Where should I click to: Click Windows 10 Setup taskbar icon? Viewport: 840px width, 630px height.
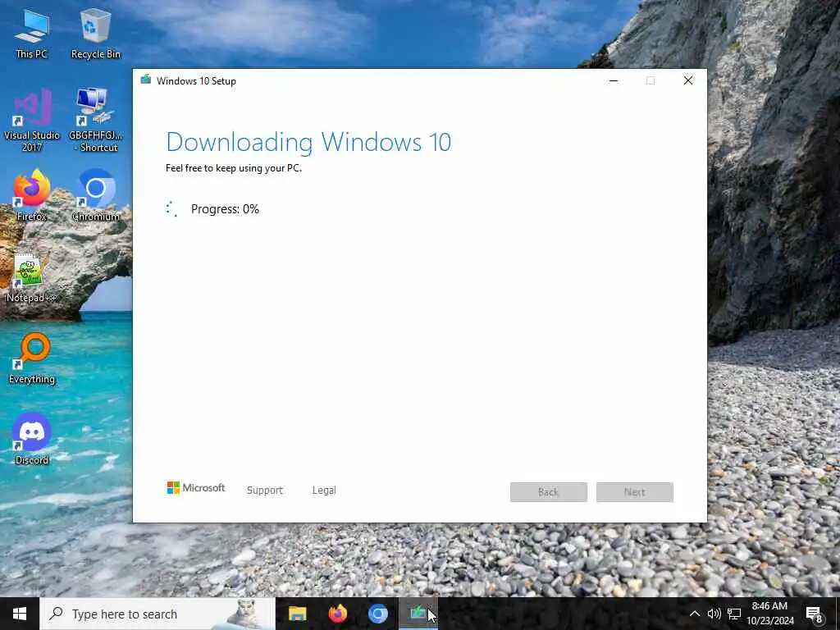[x=418, y=614]
